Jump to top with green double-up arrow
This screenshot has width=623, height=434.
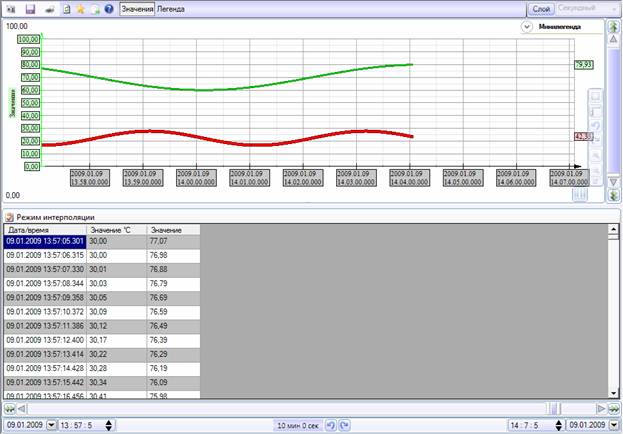tap(613, 27)
